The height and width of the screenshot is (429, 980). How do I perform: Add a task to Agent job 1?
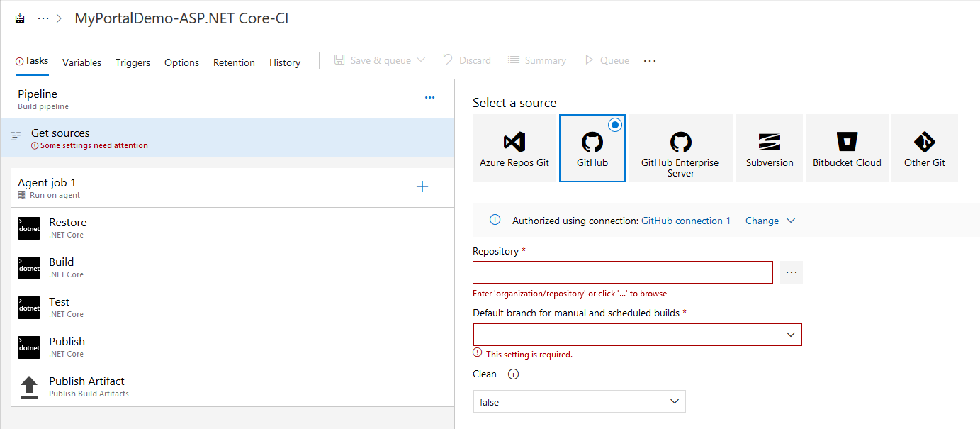(422, 187)
